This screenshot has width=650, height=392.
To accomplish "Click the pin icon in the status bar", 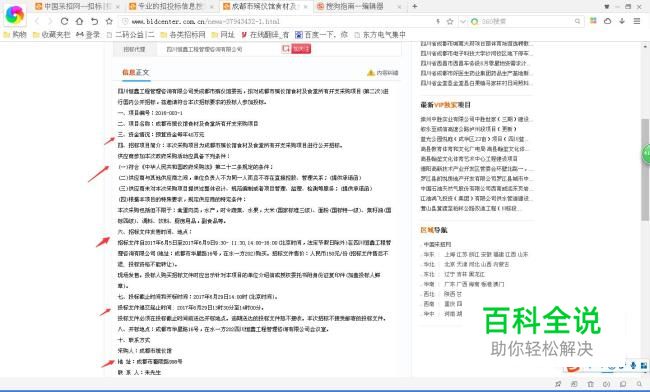I will tap(558, 384).
